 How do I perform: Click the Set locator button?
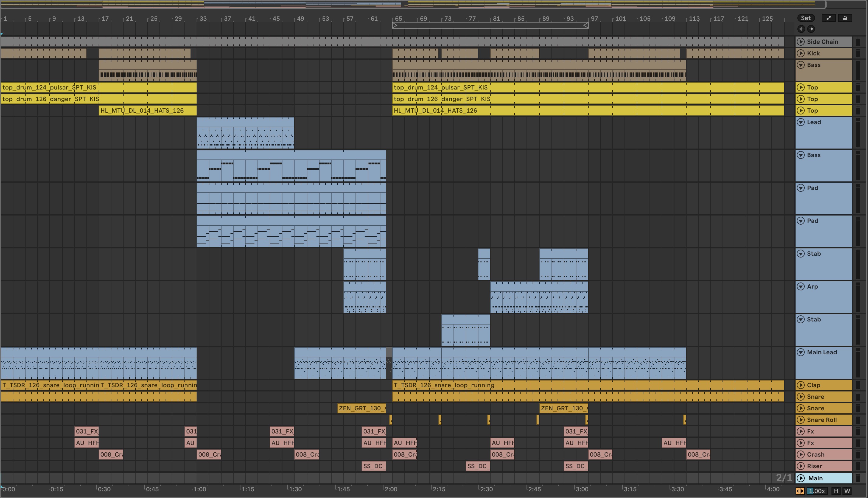(806, 18)
